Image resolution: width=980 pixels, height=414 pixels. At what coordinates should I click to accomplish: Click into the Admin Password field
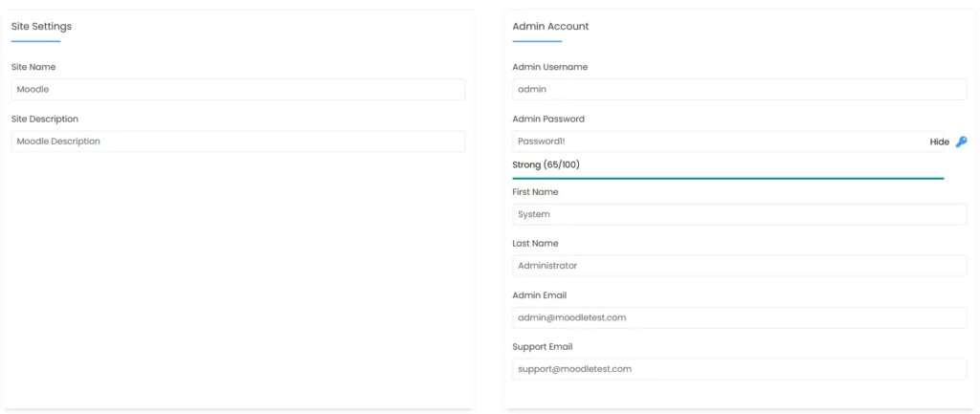728,142
